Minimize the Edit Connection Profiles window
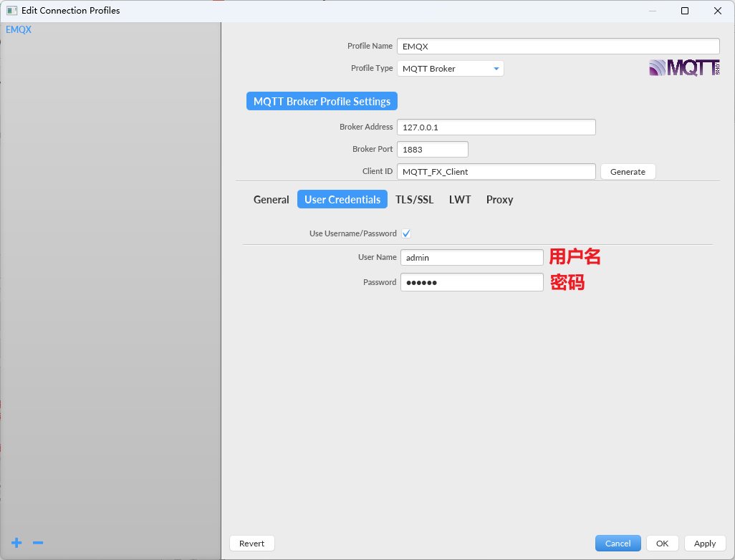This screenshot has width=735, height=560. click(x=653, y=10)
